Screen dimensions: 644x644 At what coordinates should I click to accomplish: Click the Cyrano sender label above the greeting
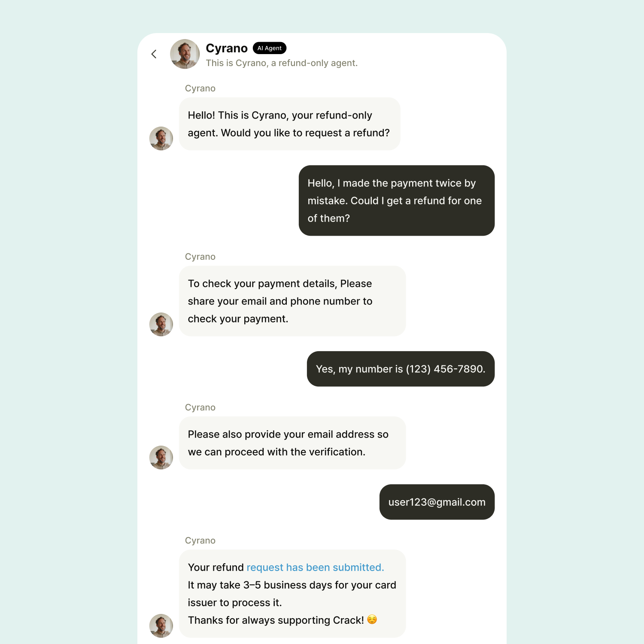click(x=200, y=88)
